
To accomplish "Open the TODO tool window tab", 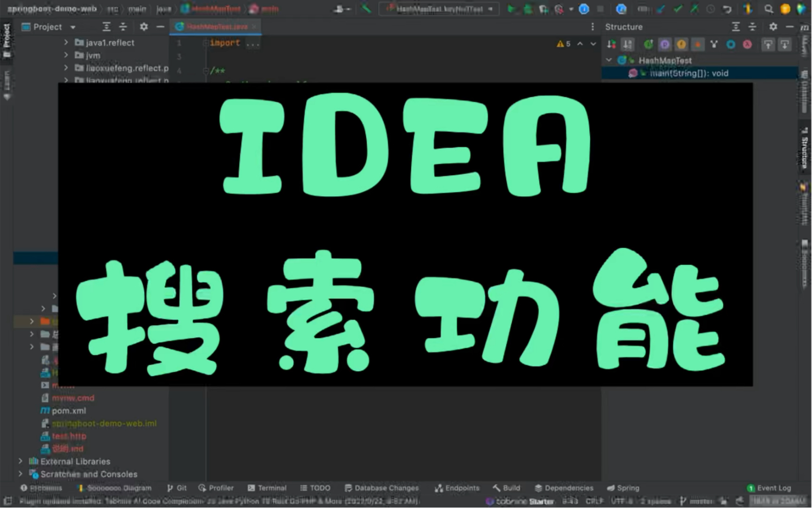I will (x=315, y=488).
